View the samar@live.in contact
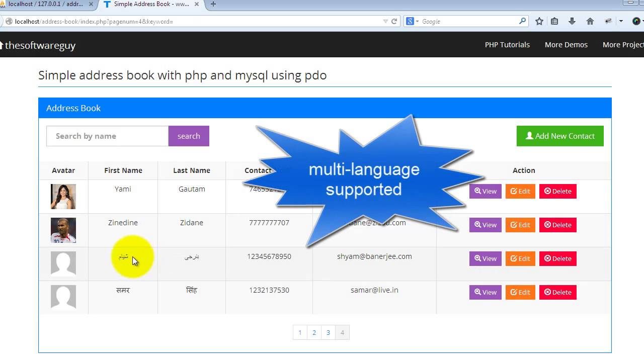This screenshot has width=644, height=362. tap(485, 292)
